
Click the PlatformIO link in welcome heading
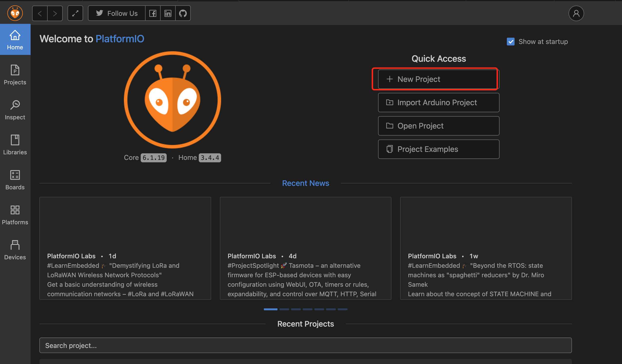120,39
